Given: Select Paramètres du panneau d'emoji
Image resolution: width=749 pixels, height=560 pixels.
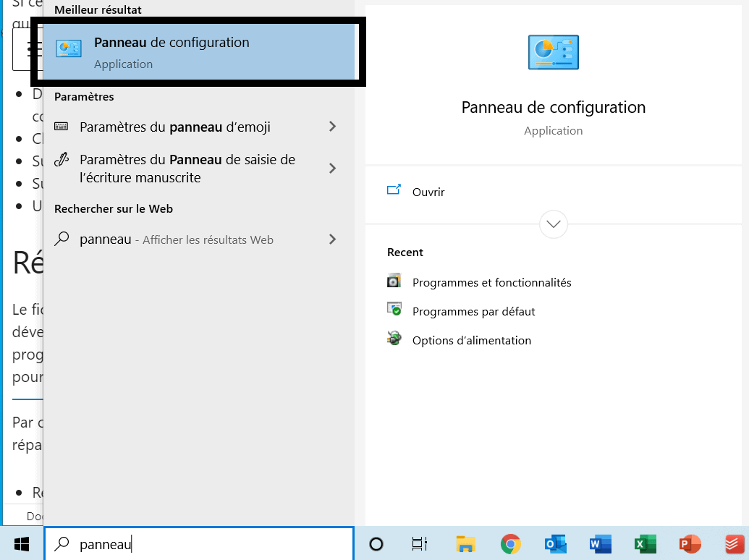Looking at the screenshot, I should tap(199, 127).
